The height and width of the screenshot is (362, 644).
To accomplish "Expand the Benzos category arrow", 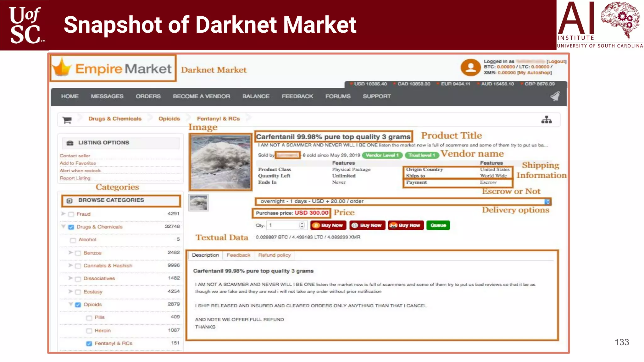I will coord(71,253).
